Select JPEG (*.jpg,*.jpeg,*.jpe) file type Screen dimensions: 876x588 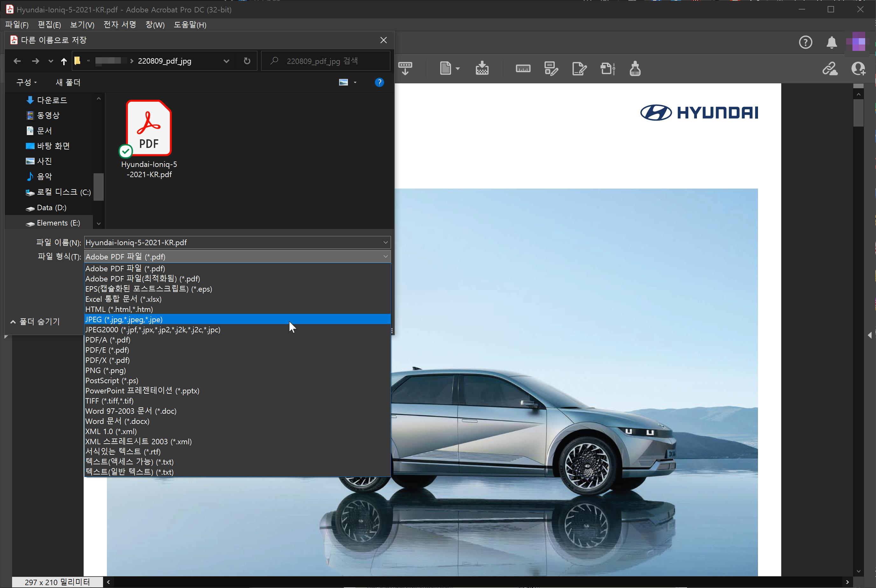tap(124, 320)
